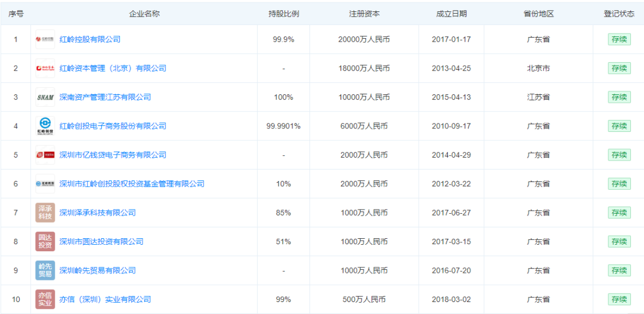Select the 10% shareholding cell
This screenshot has width=644, height=314.
click(x=283, y=184)
